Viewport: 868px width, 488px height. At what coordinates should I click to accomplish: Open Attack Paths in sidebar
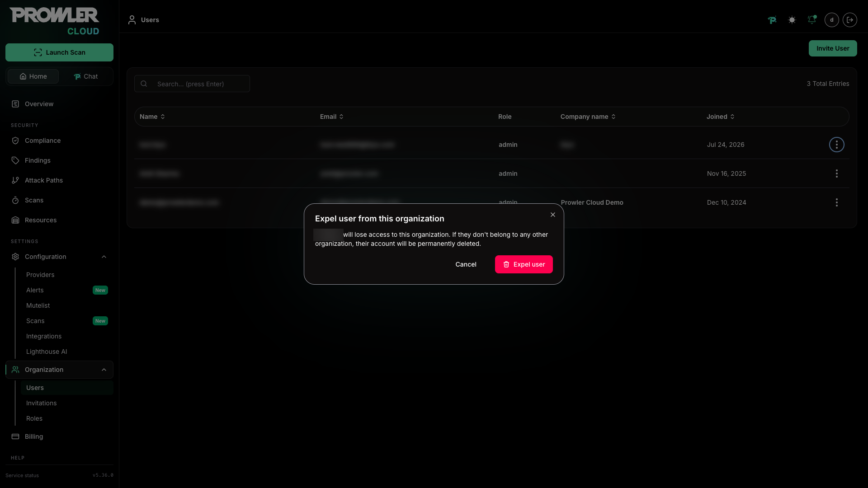click(x=59, y=180)
